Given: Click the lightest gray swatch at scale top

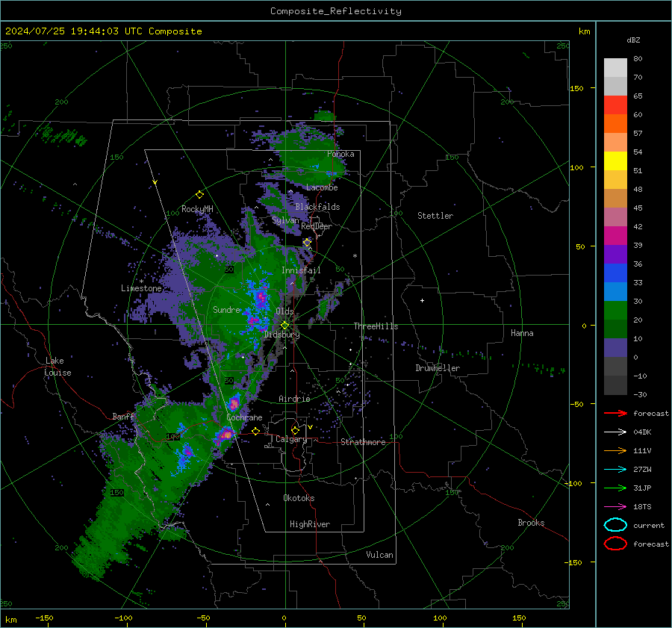Looking at the screenshot, I should [x=615, y=68].
